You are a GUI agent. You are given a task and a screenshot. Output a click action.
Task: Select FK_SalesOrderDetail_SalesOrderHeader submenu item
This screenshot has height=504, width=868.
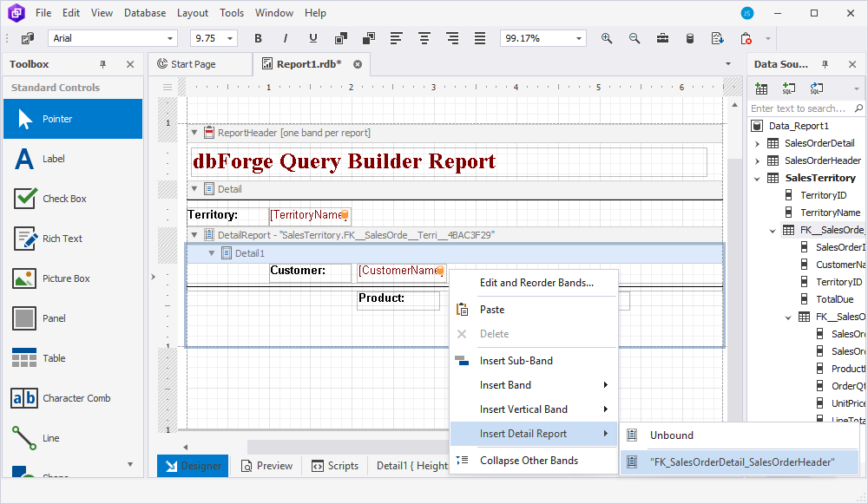point(739,462)
